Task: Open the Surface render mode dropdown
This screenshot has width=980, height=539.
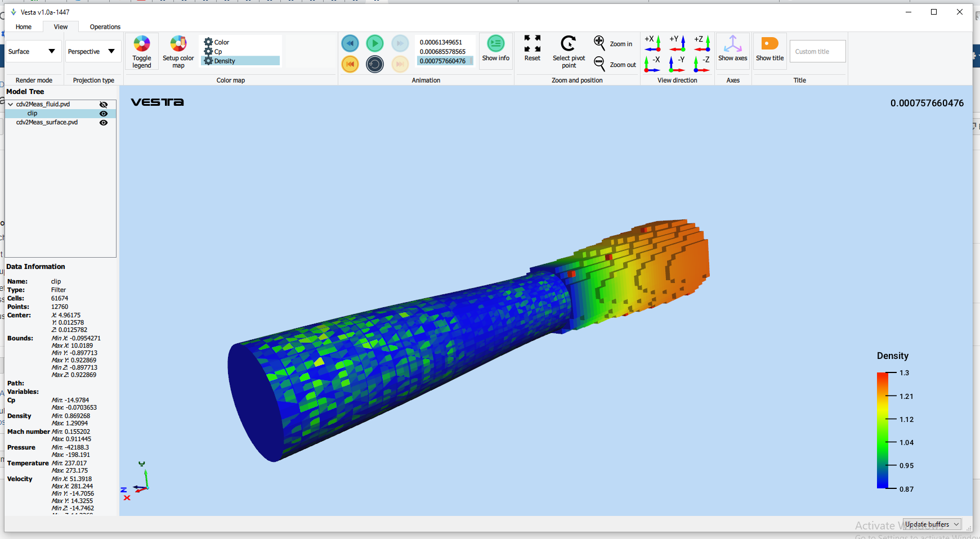Action: (x=33, y=51)
